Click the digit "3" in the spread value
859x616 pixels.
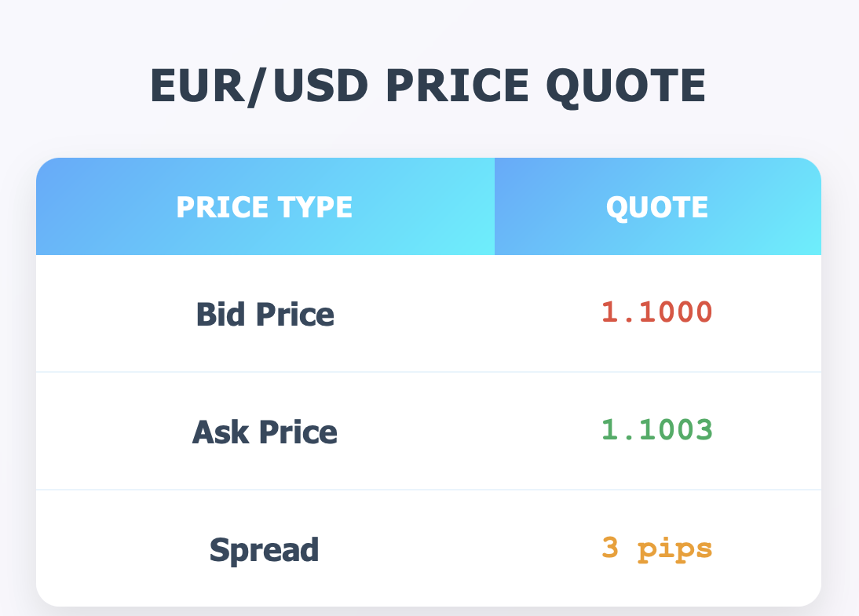coord(610,548)
